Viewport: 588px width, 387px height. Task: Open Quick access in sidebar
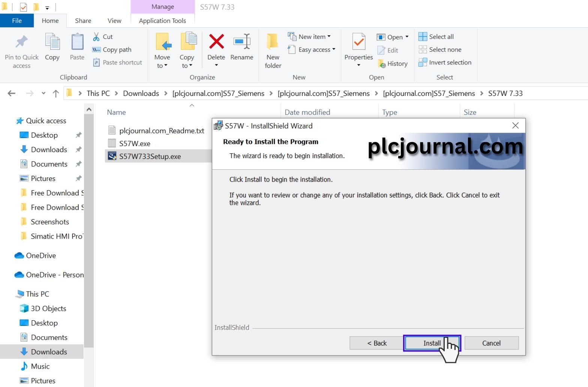pos(46,121)
